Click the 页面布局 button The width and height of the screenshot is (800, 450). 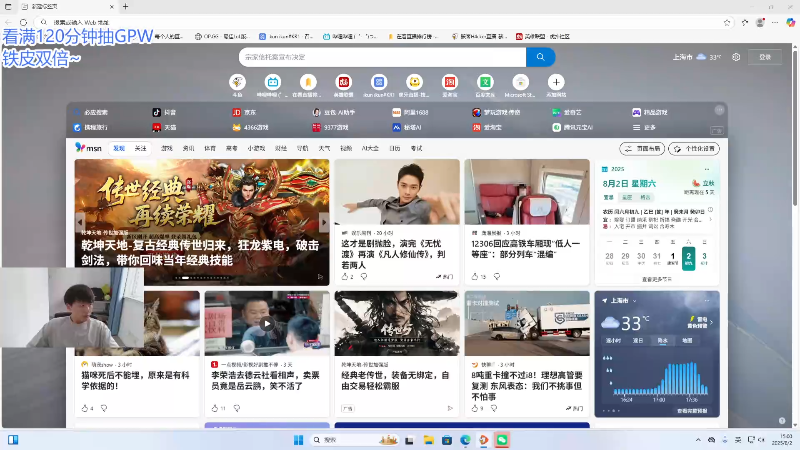coord(642,148)
